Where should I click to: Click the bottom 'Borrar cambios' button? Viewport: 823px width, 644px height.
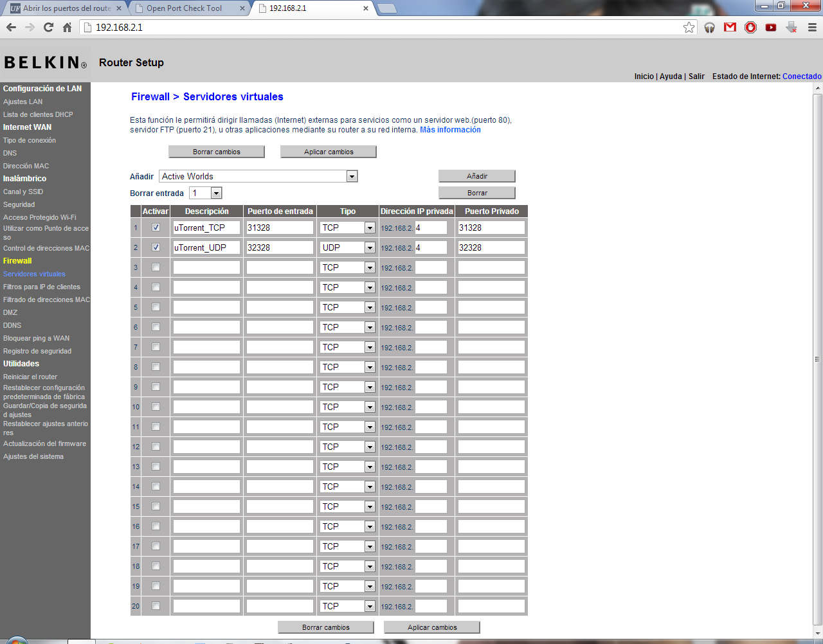click(x=326, y=627)
